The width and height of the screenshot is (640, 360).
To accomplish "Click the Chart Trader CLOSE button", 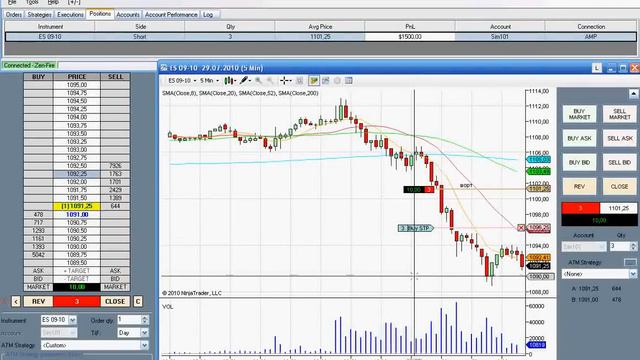I will pos(620,187).
